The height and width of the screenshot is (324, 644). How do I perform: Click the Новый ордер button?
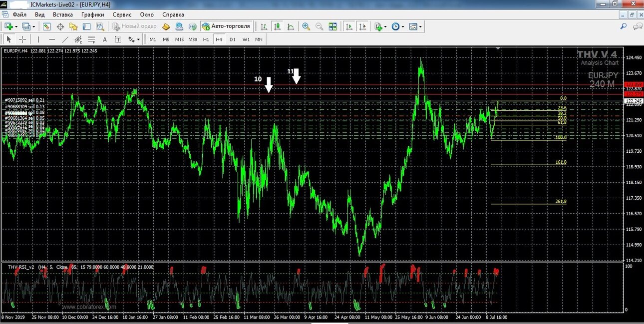pyautogui.click(x=135, y=26)
